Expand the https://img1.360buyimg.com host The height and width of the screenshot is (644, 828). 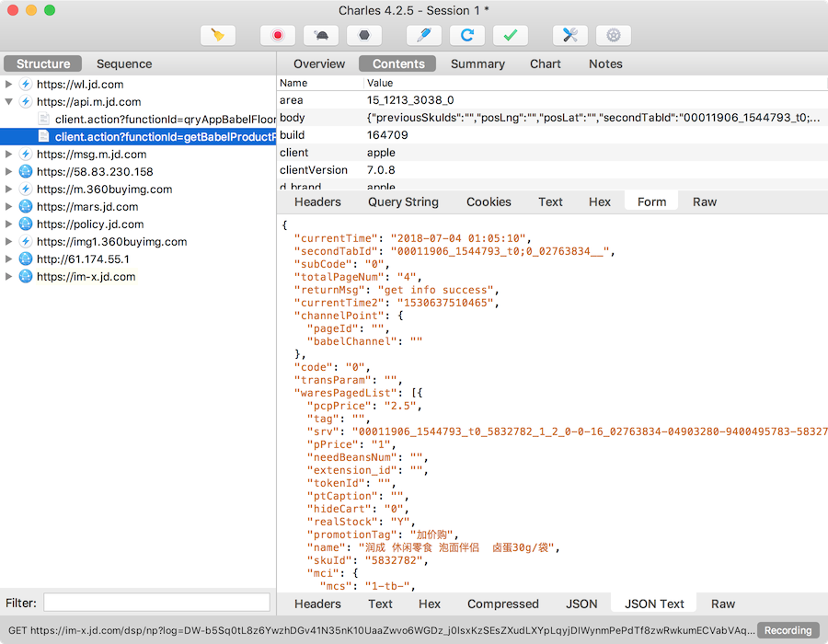(x=8, y=241)
